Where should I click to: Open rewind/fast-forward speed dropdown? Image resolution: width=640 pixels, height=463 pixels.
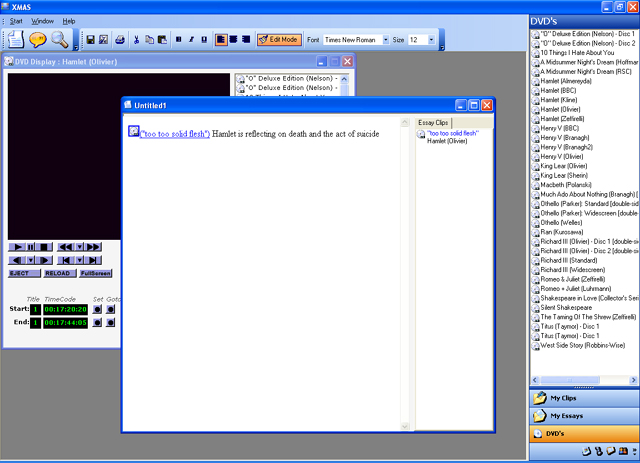80,247
